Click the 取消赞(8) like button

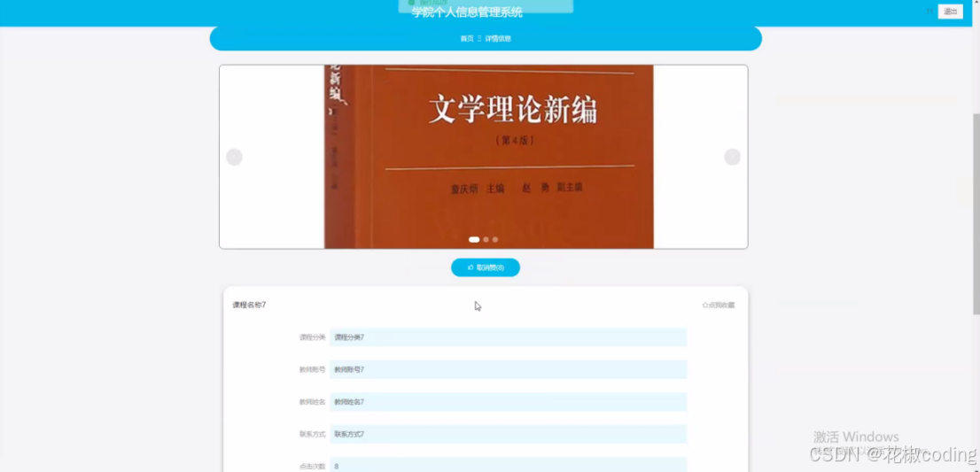(486, 267)
